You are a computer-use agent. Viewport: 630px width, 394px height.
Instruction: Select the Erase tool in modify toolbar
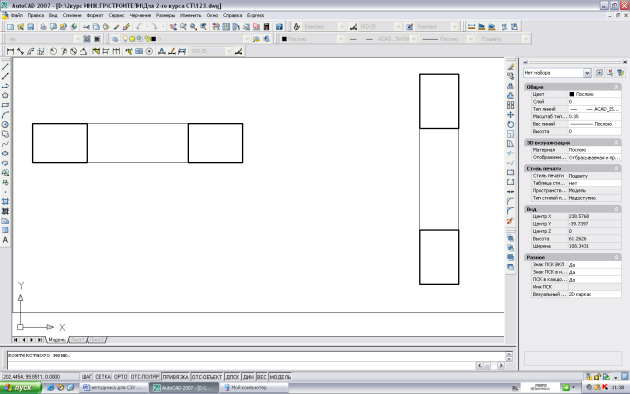click(510, 67)
